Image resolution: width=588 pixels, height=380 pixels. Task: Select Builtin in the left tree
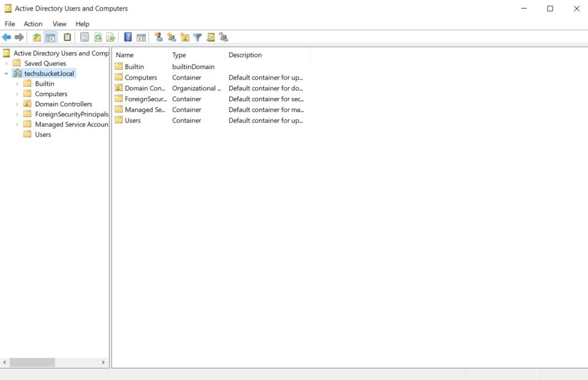pyautogui.click(x=45, y=83)
